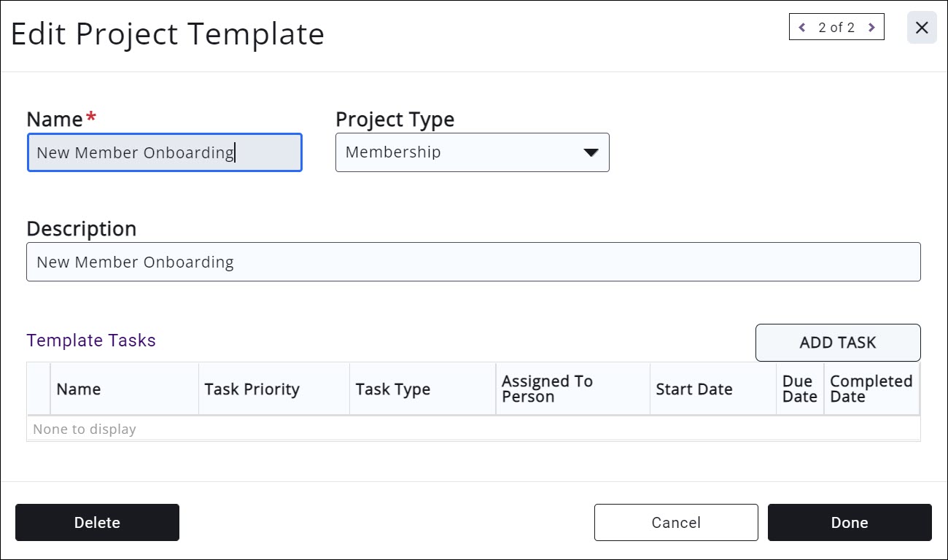Close the Edit Project Template dialog
Screen dimensions: 948x560
click(x=922, y=28)
